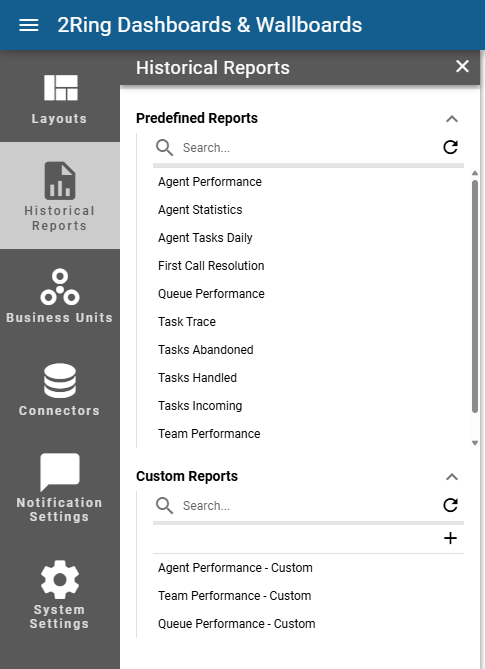Click the scrollbar down arrow in predefined list

point(475,443)
